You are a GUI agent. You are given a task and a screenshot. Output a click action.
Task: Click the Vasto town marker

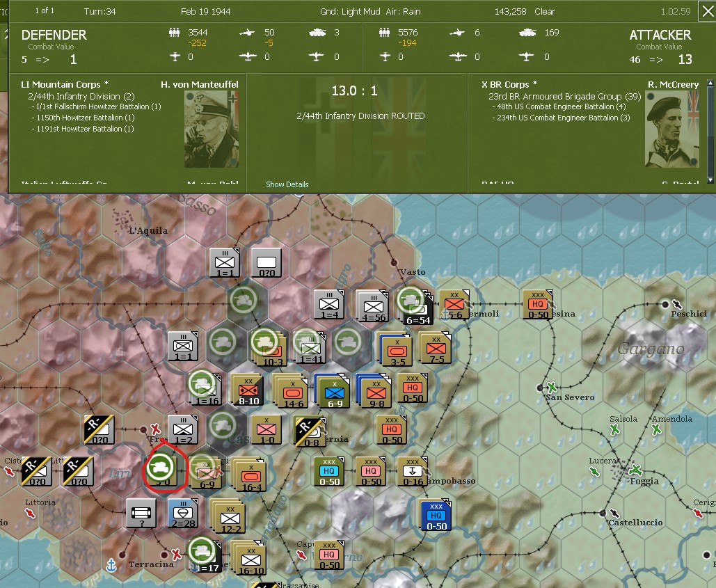pos(394,262)
